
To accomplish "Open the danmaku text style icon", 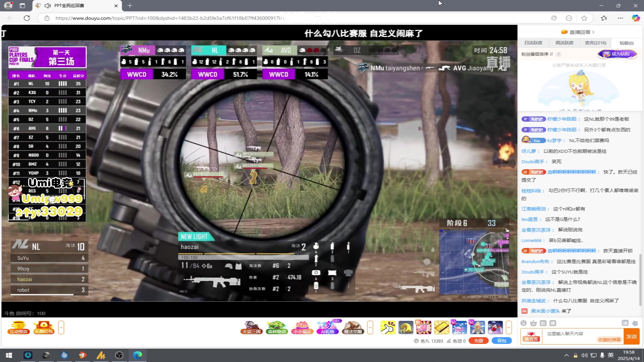I will (533, 323).
